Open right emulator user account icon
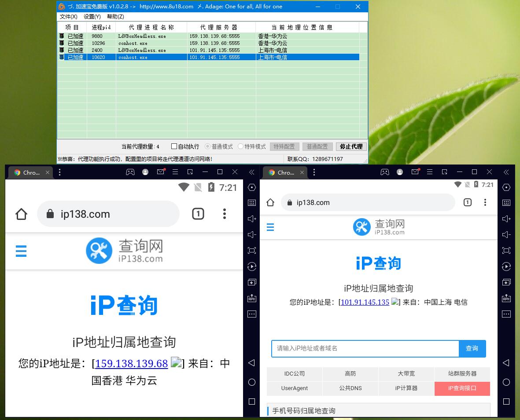 tap(400, 172)
